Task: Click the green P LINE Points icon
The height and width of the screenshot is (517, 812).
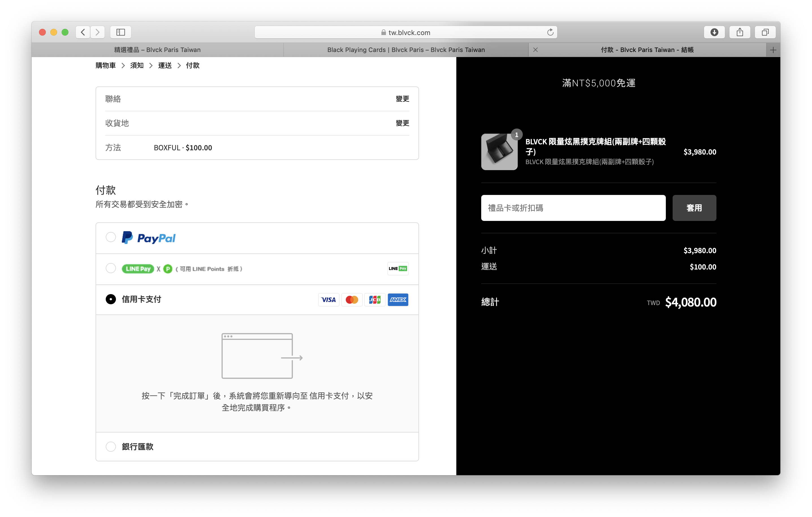Action: (x=168, y=269)
